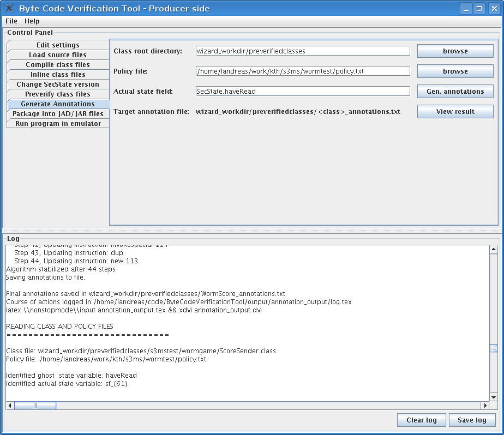The width and height of the screenshot is (504, 435).
Task: Click the Gen. annotations button
Action: tap(455, 91)
